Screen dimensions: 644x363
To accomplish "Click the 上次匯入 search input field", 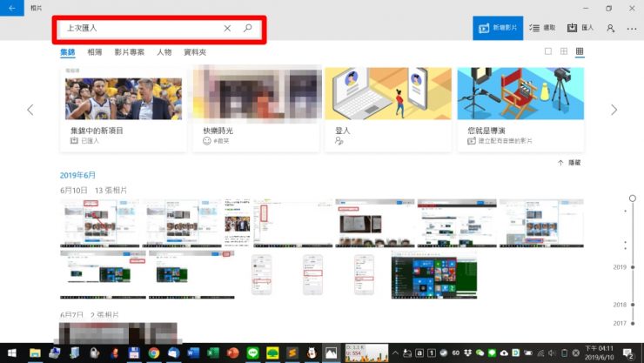I will click(139, 29).
